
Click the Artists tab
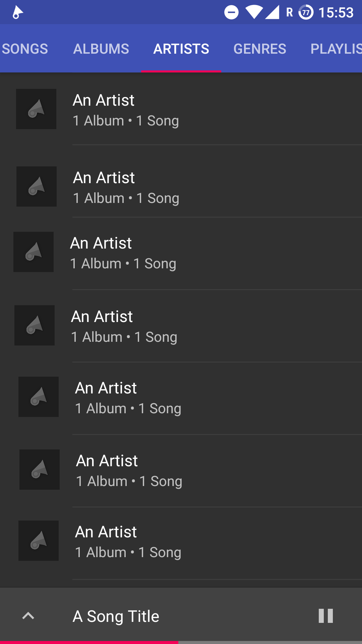(181, 49)
